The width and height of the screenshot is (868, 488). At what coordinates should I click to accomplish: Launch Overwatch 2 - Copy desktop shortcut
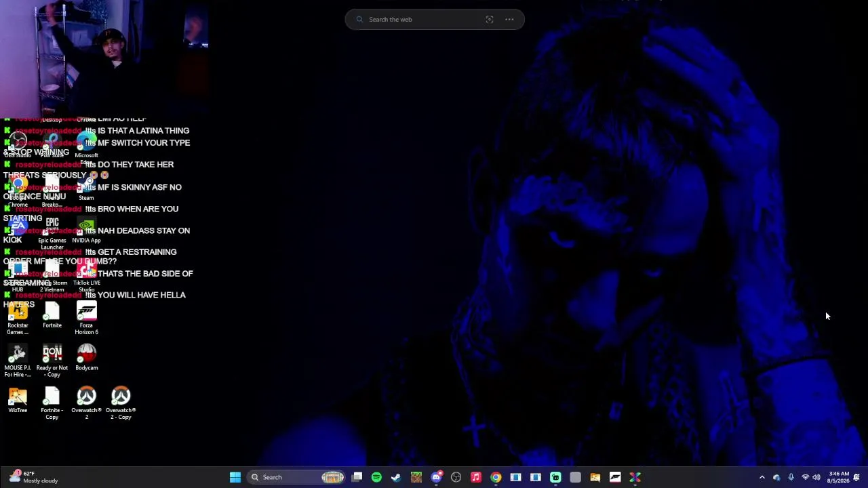121,404
